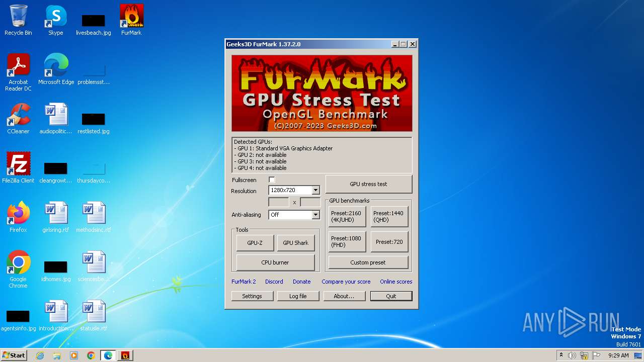
Task: Open the Discord link
Action: [274, 282]
